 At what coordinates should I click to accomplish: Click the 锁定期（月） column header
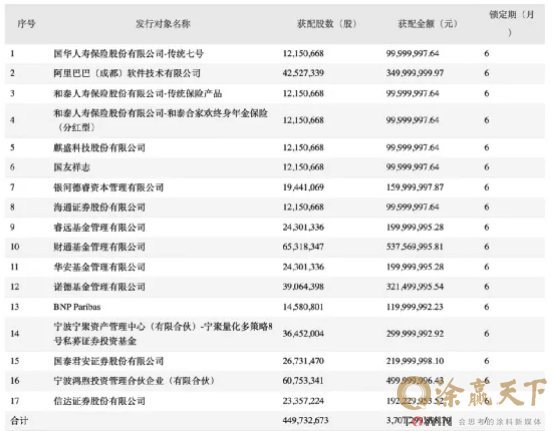coord(511,23)
